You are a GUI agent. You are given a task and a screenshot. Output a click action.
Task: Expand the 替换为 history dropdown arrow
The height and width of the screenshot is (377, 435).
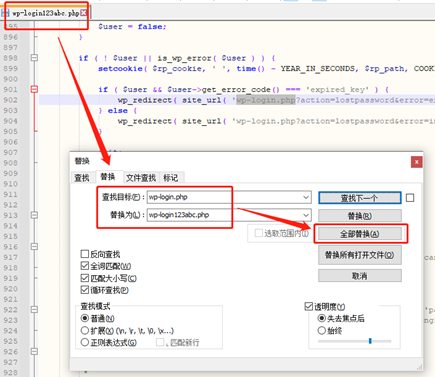(x=306, y=215)
